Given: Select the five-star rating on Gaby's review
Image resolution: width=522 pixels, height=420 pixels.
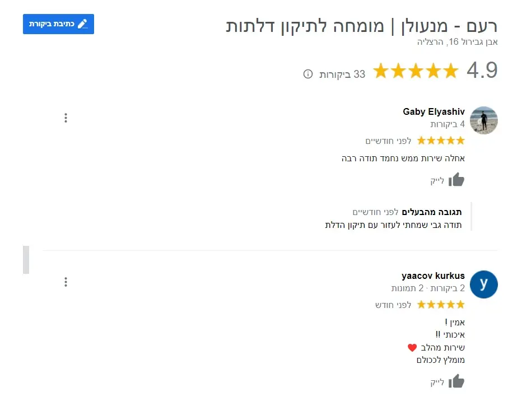Looking at the screenshot, I should pyautogui.click(x=440, y=140).
